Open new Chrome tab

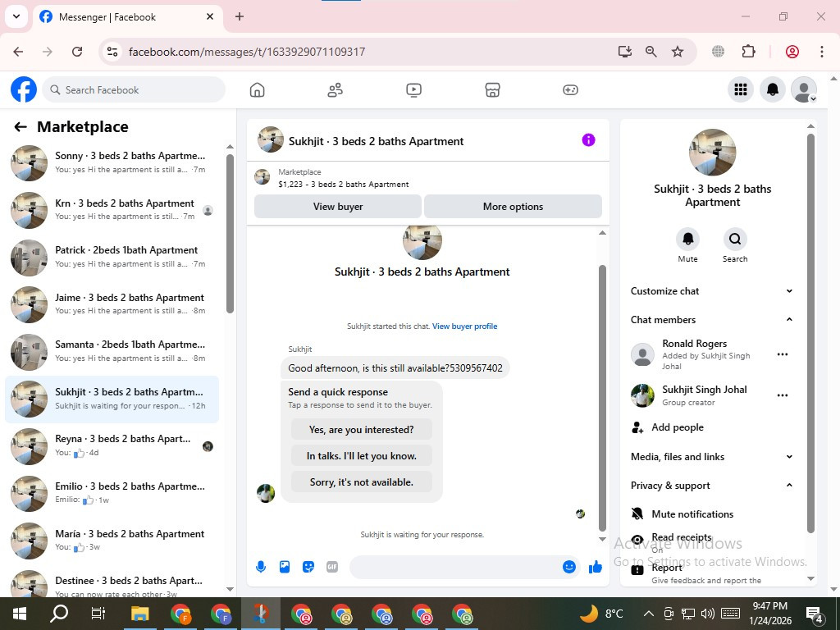pyautogui.click(x=240, y=16)
